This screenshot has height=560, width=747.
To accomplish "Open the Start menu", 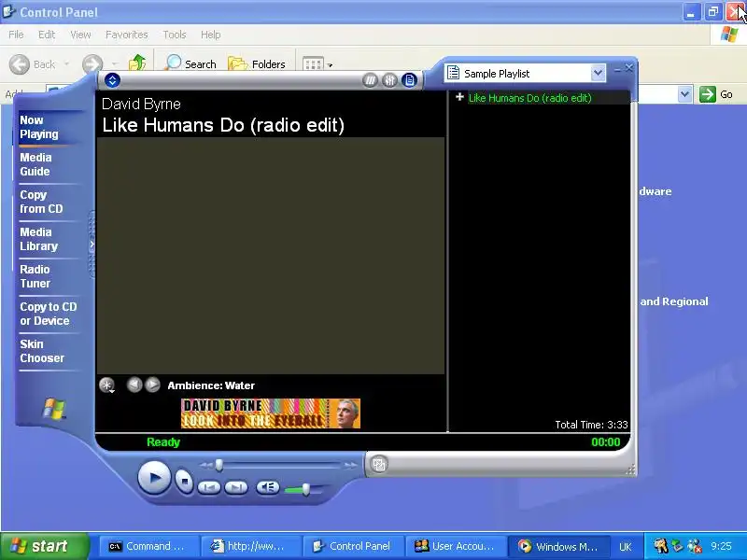I will 45,546.
